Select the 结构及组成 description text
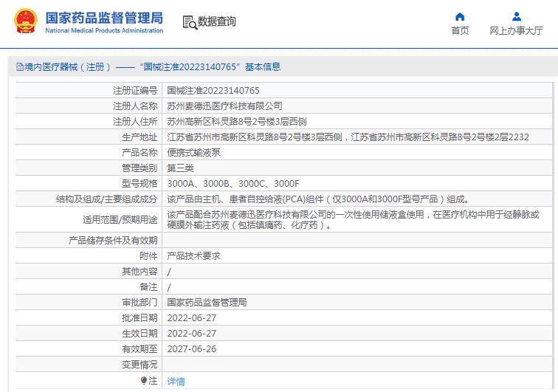Image resolution: width=558 pixels, height=392 pixels. (318, 199)
